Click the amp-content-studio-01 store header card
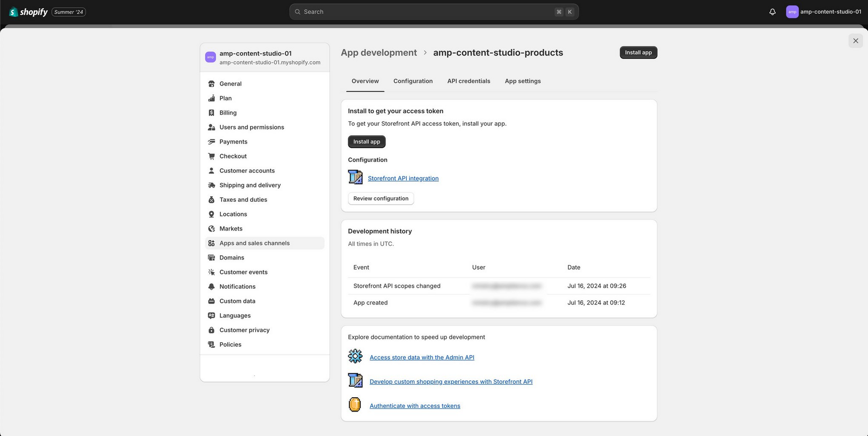 click(265, 58)
